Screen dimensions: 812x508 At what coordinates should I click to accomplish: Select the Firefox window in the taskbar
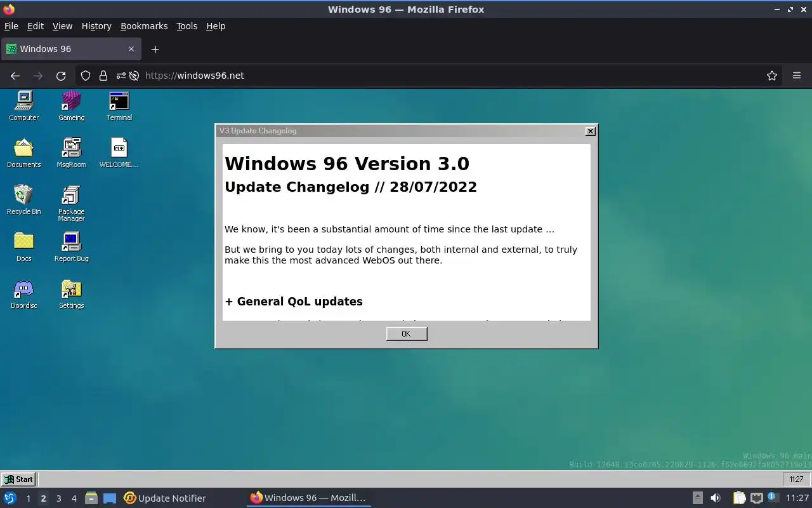point(309,498)
